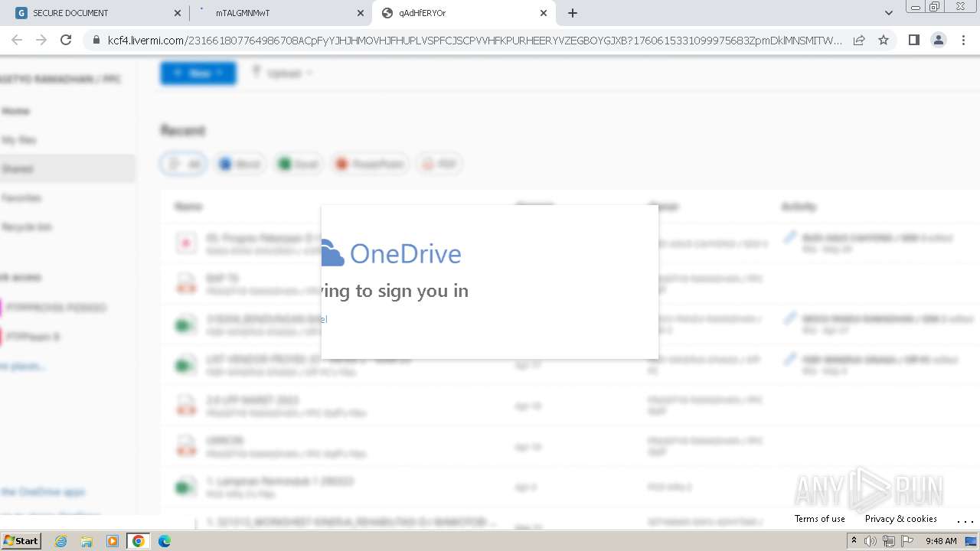The image size is (980, 551).
Task: Open My files in the sidebar
Action: click(x=18, y=140)
